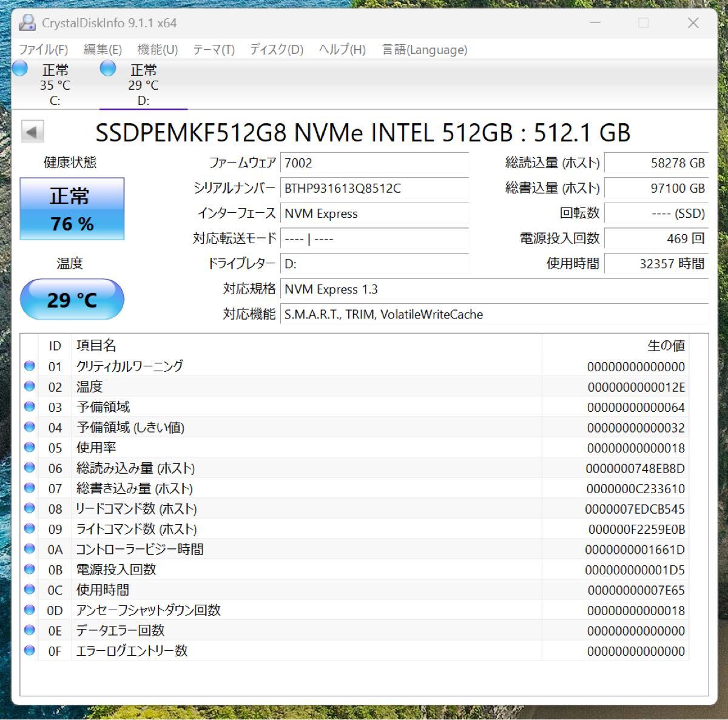Select the 予備領域 attribute row 03
This screenshot has height=720, width=728.
[x=355, y=407]
